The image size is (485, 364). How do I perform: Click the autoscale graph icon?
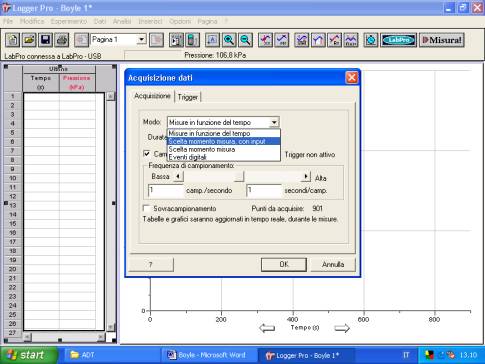coord(213,40)
